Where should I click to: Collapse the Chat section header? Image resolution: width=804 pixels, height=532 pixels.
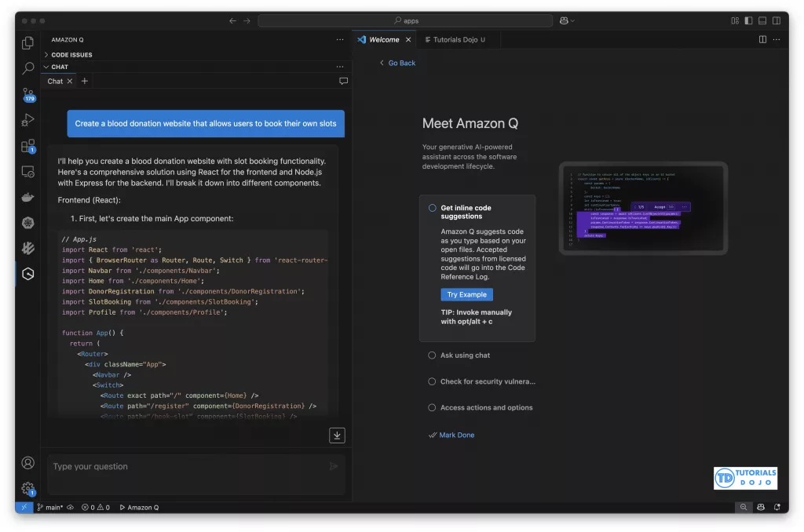coord(60,67)
